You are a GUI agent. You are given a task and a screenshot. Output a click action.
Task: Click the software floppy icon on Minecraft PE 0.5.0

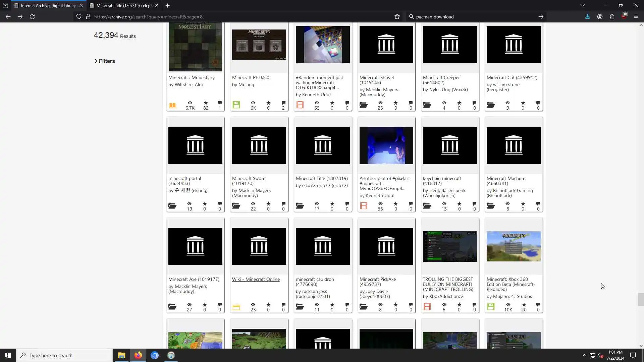(236, 105)
